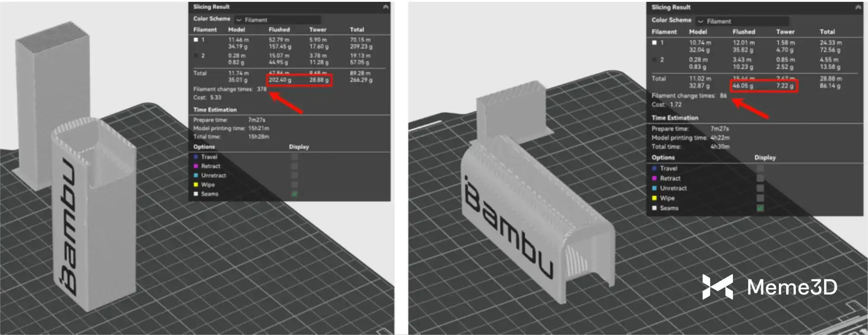
Task: Click the blue Travel icon in right panel
Action: (654, 168)
